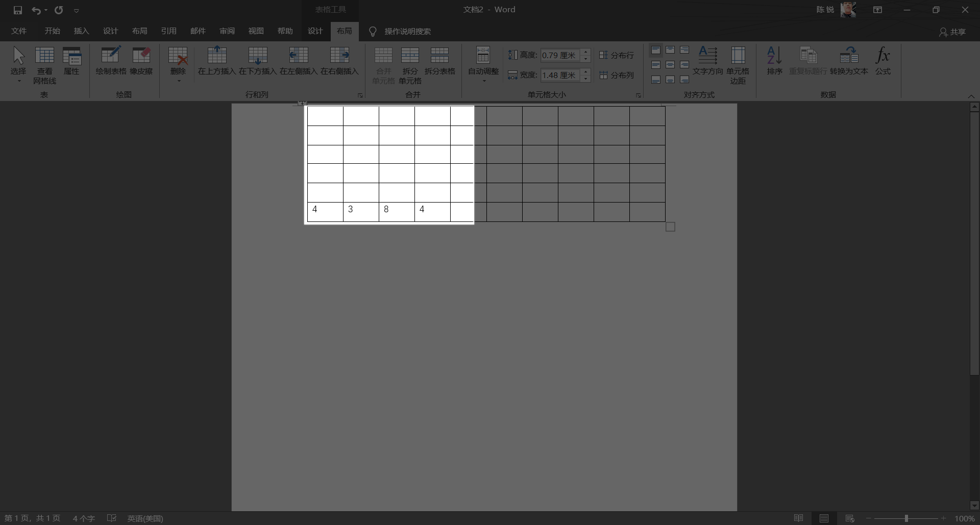Click Distribute Columns (分布列)

tap(617, 75)
